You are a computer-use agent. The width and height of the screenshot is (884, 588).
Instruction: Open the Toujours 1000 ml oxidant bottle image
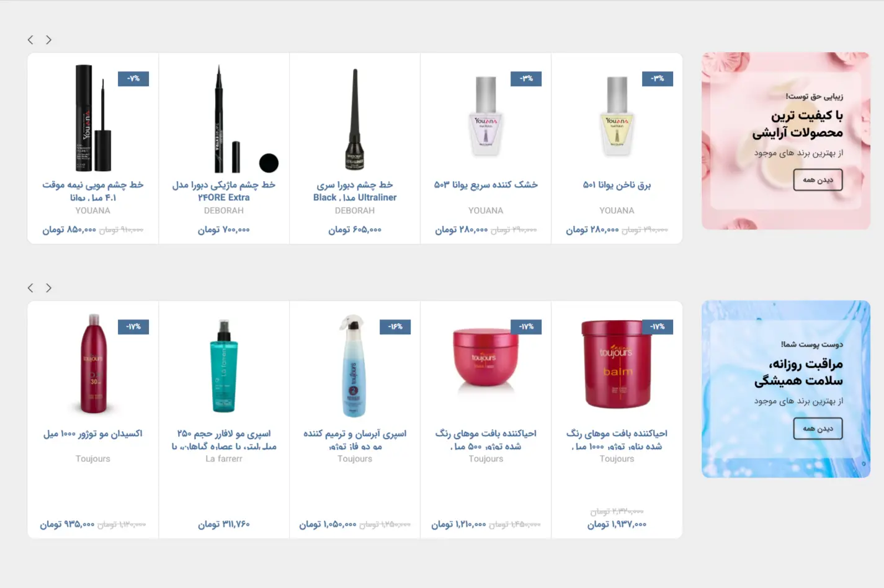point(93,363)
